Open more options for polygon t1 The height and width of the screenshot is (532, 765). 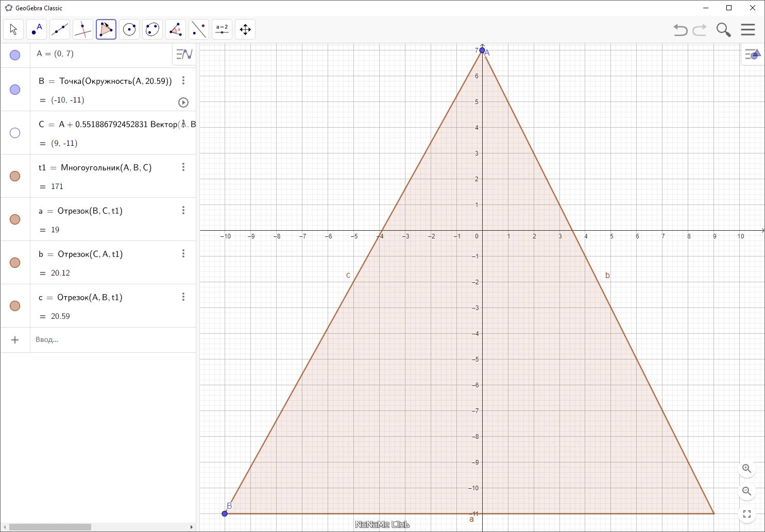(183, 167)
